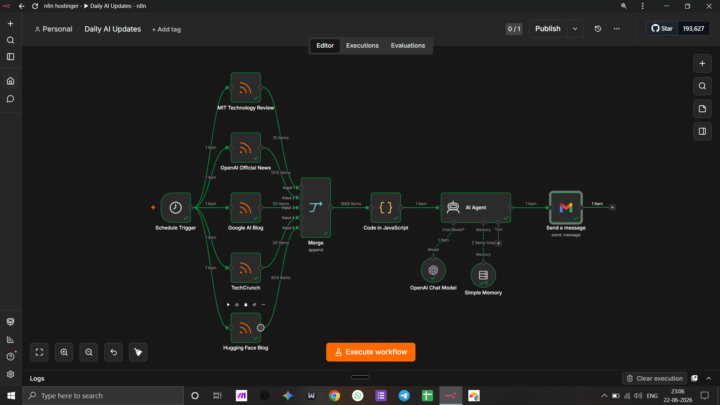Open the AI Agent node
Viewport: 720px width, 405px height.
[x=476, y=208]
